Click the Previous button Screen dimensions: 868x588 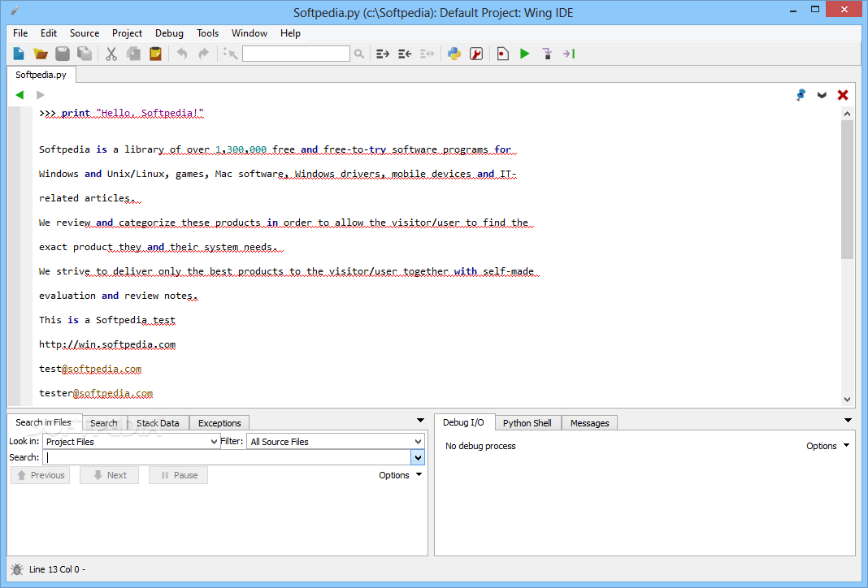[x=41, y=475]
